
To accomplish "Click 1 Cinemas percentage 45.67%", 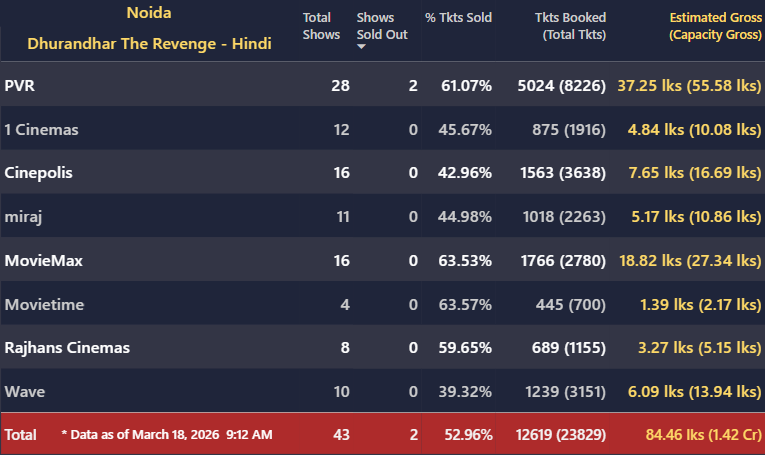I will [465, 130].
